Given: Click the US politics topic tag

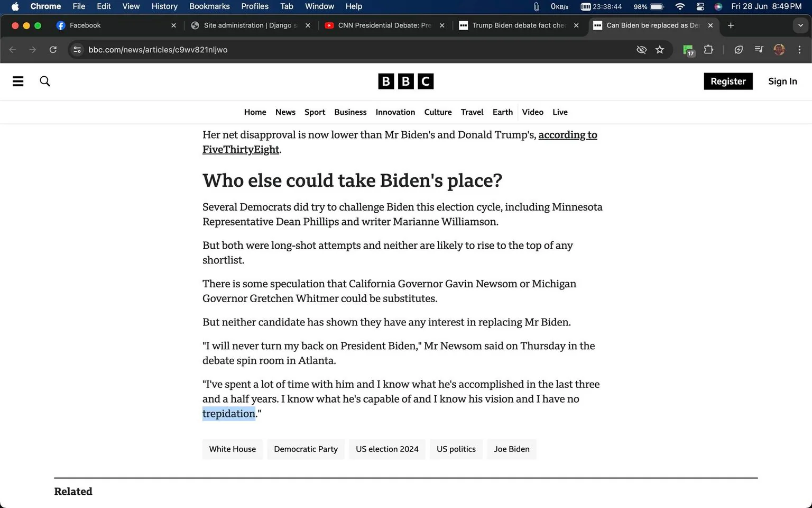Looking at the screenshot, I should pos(456,449).
